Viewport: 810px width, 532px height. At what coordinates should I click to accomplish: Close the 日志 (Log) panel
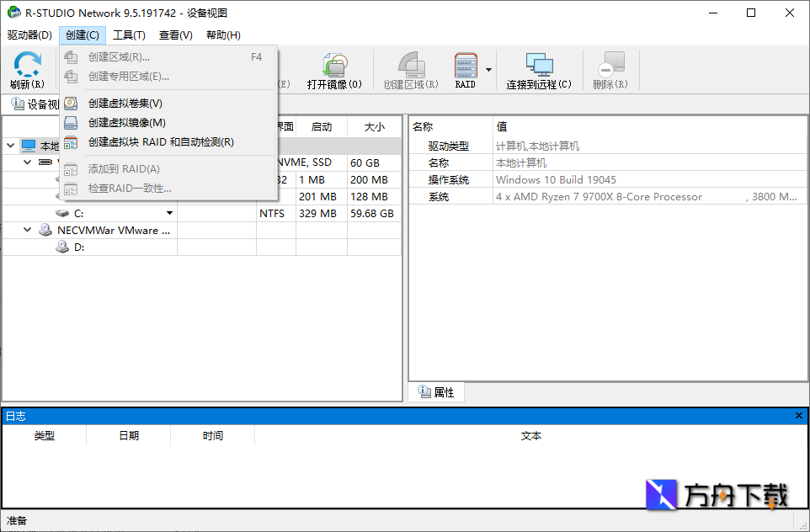[x=799, y=415]
